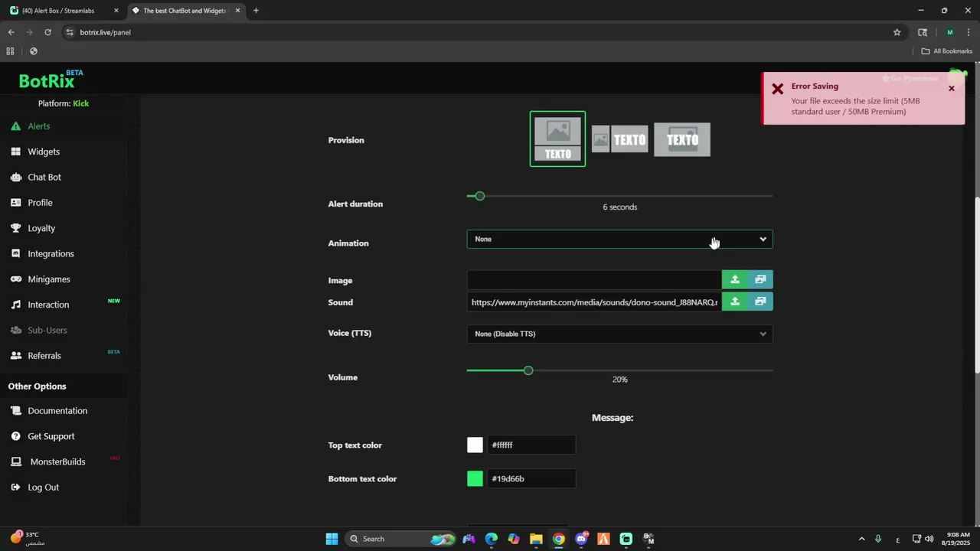Open a new browser tab
The height and width of the screenshot is (551, 980).
(256, 11)
